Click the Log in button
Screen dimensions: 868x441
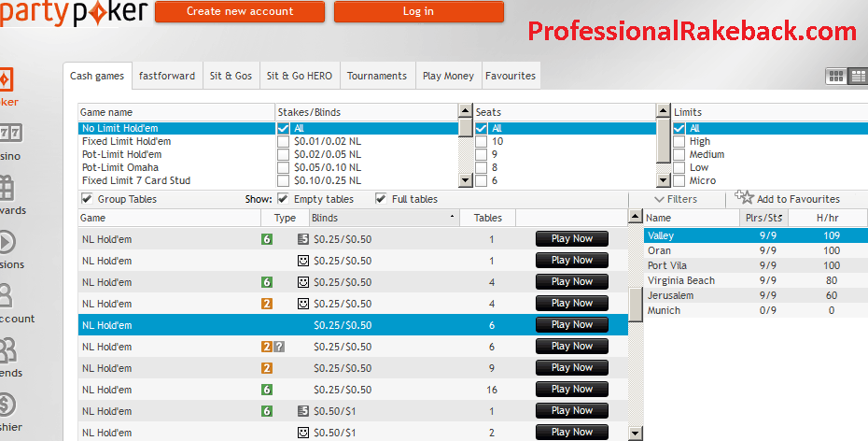(418, 11)
